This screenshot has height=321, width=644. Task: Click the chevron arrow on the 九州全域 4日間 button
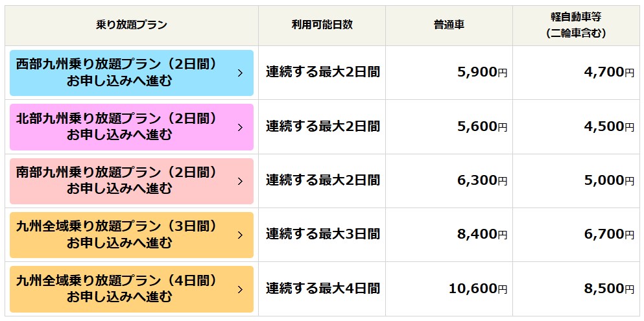(240, 289)
